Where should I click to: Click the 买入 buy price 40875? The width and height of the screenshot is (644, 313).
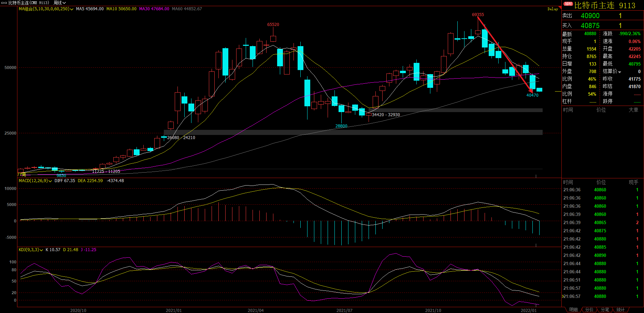coord(590,26)
